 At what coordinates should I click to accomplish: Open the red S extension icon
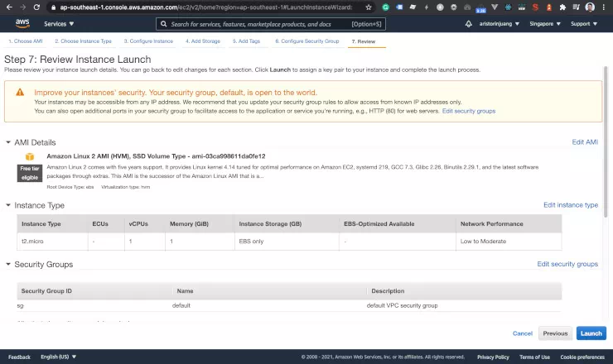pos(535,7)
